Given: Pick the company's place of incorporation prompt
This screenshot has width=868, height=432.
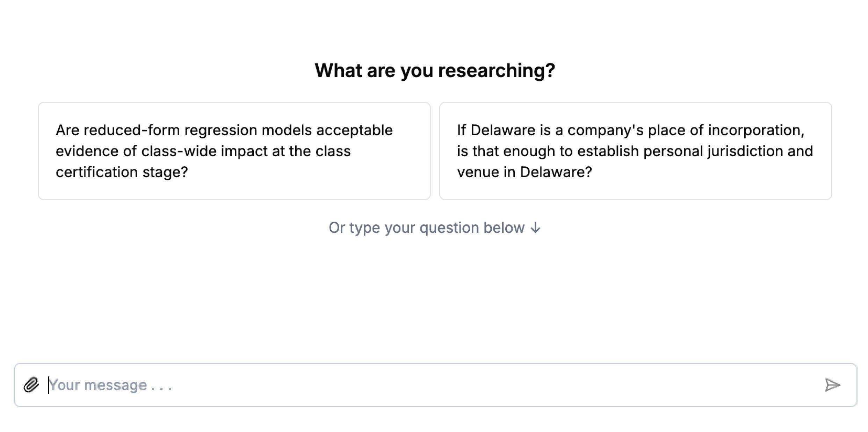Looking at the screenshot, I should [x=636, y=151].
